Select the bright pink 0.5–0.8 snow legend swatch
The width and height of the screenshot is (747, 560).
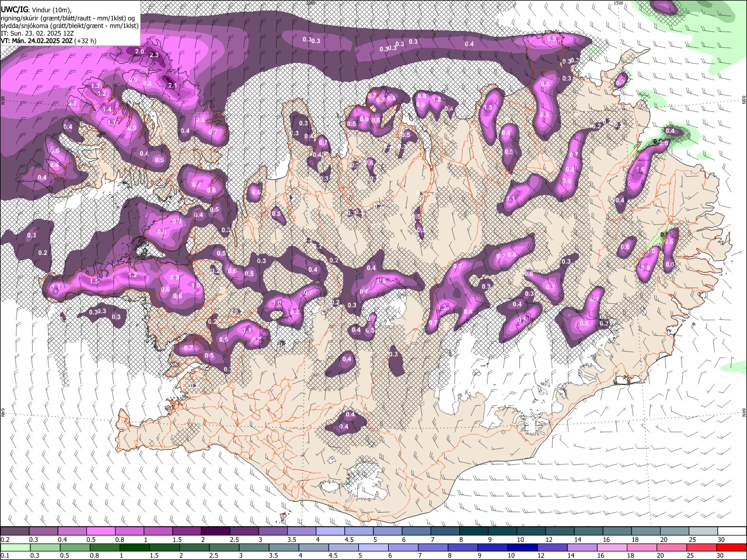[x=101, y=531]
